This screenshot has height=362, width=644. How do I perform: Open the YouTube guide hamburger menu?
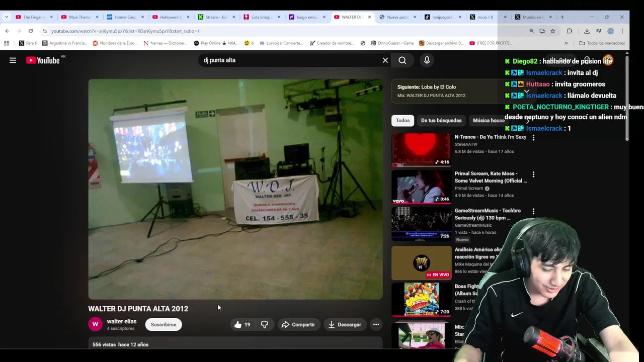tap(13, 60)
